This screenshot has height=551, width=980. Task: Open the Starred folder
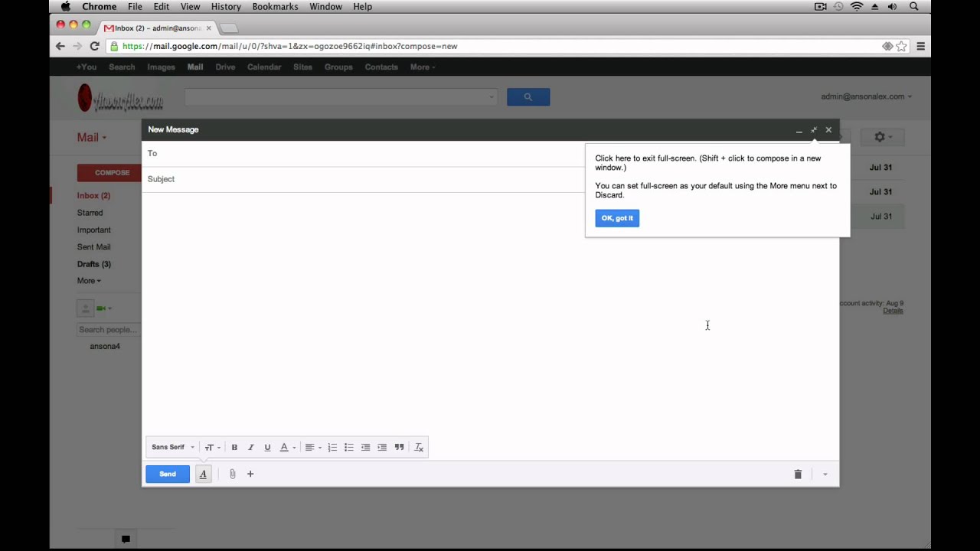click(90, 213)
